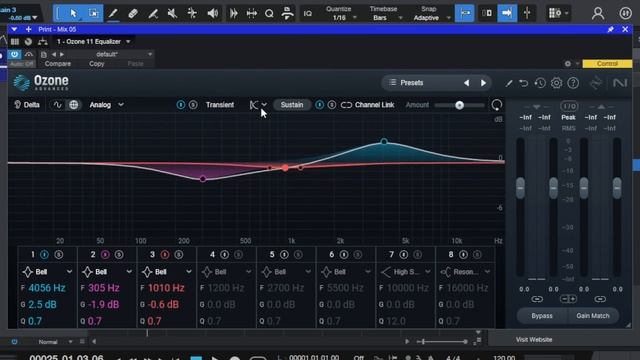Open the user account icon
Screen dimensions: 640x360
pyautogui.click(x=598, y=13)
